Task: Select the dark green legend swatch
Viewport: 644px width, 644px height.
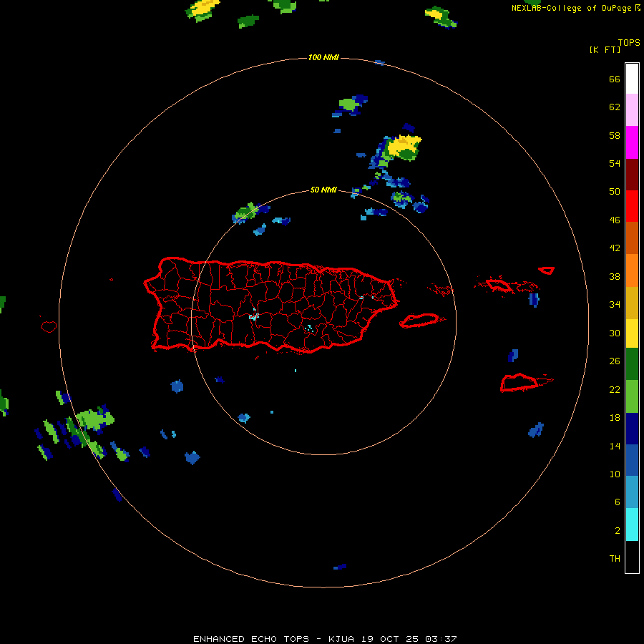Action: point(632,364)
